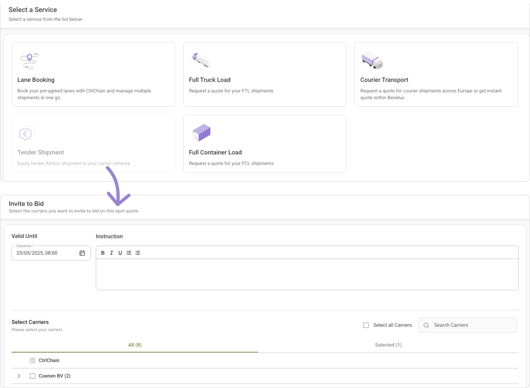Toggle bold formatting in Instruction editor
The height and width of the screenshot is (388, 530).
[103, 253]
